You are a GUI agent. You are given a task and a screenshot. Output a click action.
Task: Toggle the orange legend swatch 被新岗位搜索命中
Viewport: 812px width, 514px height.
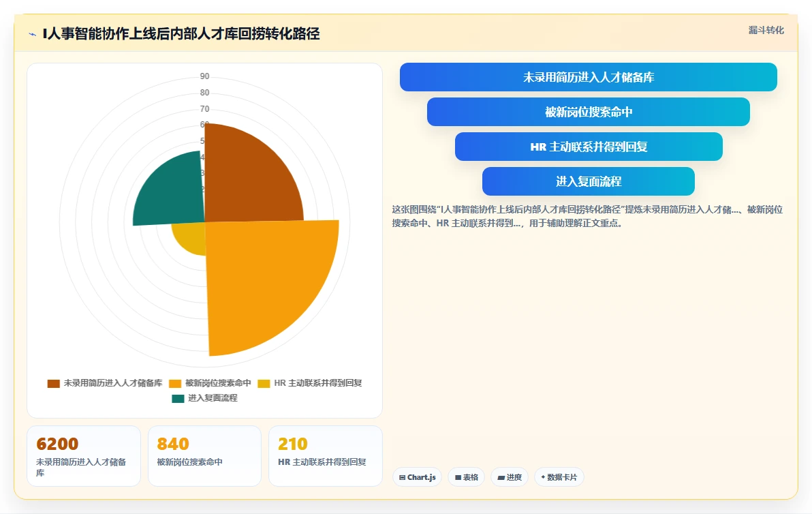coord(175,383)
